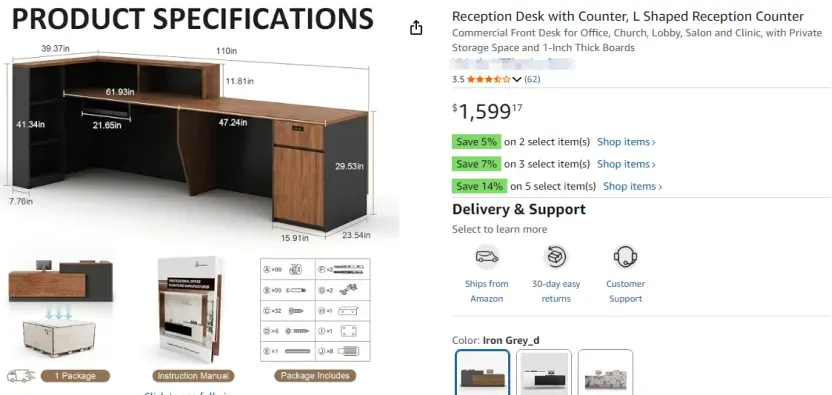Click the share icon beside product image
Viewport: 832px width, 395px height.
(416, 28)
